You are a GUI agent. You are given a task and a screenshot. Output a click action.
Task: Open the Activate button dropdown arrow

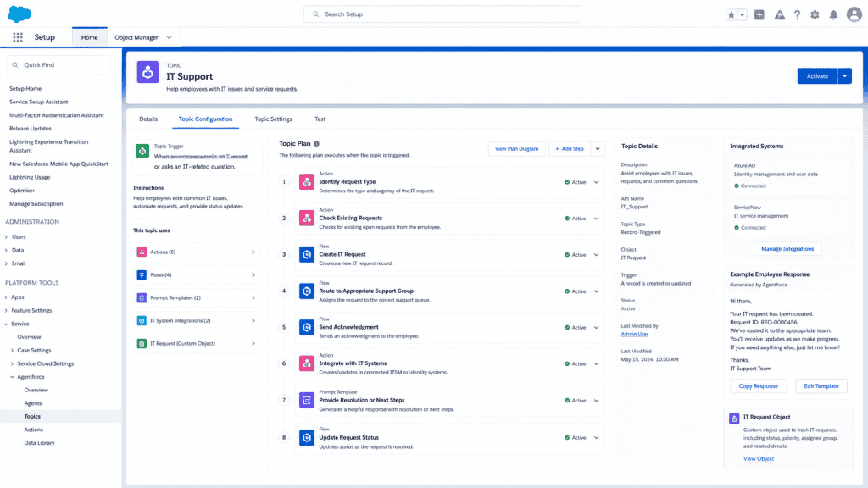(845, 75)
